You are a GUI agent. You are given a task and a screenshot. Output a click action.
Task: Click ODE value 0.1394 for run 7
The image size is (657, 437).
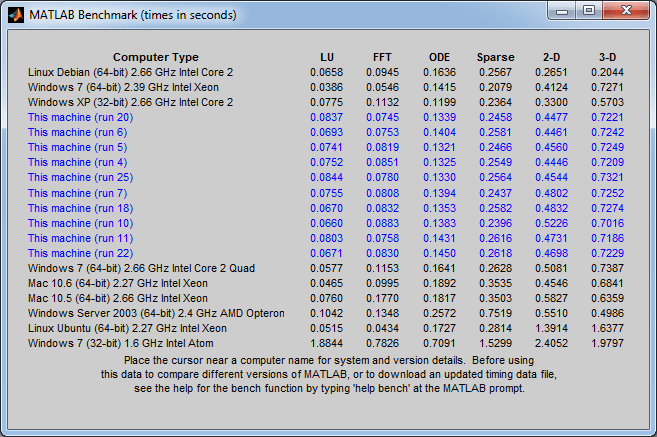pyautogui.click(x=439, y=193)
